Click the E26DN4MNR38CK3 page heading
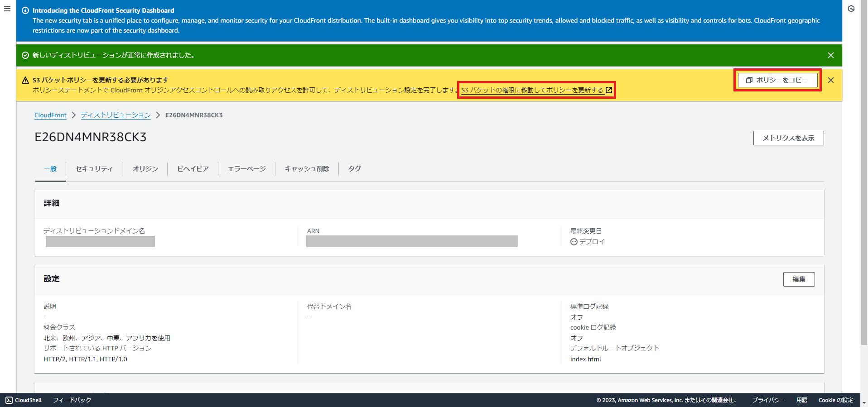The height and width of the screenshot is (407, 868). coord(91,137)
